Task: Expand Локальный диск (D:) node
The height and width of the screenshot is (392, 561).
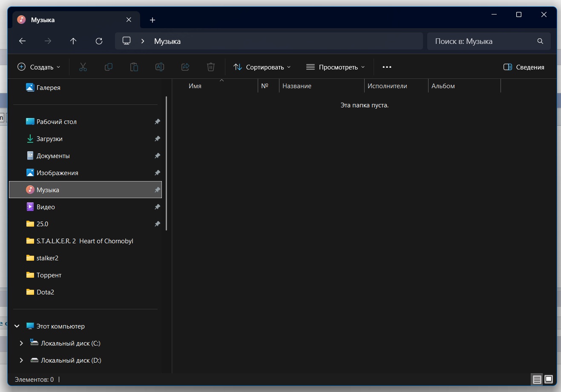Action: (21, 360)
